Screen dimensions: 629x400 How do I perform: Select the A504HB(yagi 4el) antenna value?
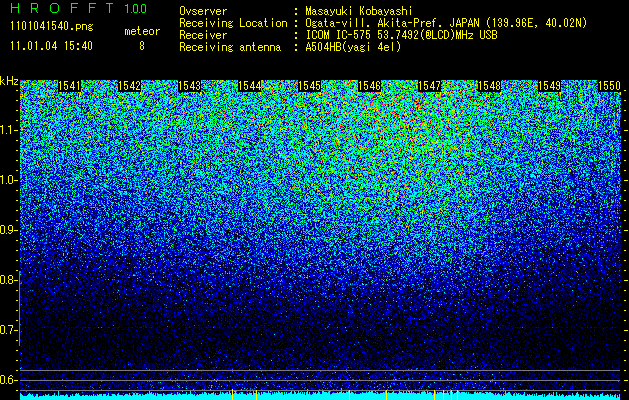(x=353, y=47)
